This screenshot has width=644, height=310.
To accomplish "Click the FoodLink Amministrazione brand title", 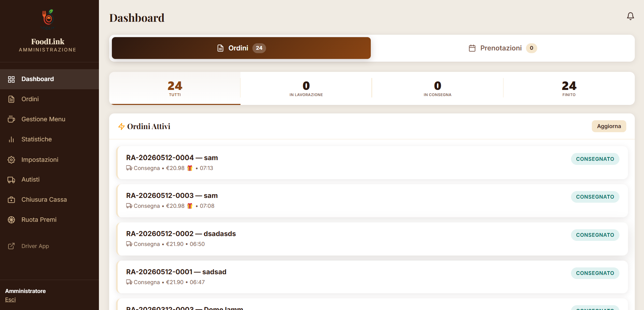I will (x=48, y=45).
